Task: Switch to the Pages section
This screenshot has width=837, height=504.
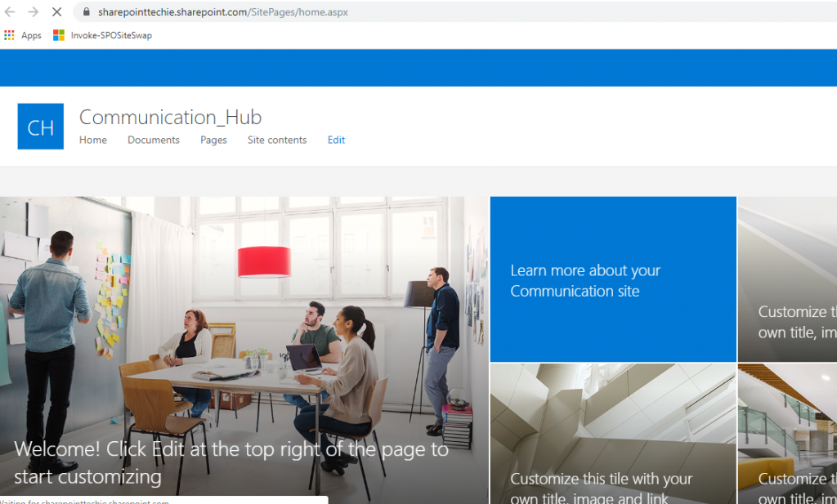Action: tap(213, 140)
